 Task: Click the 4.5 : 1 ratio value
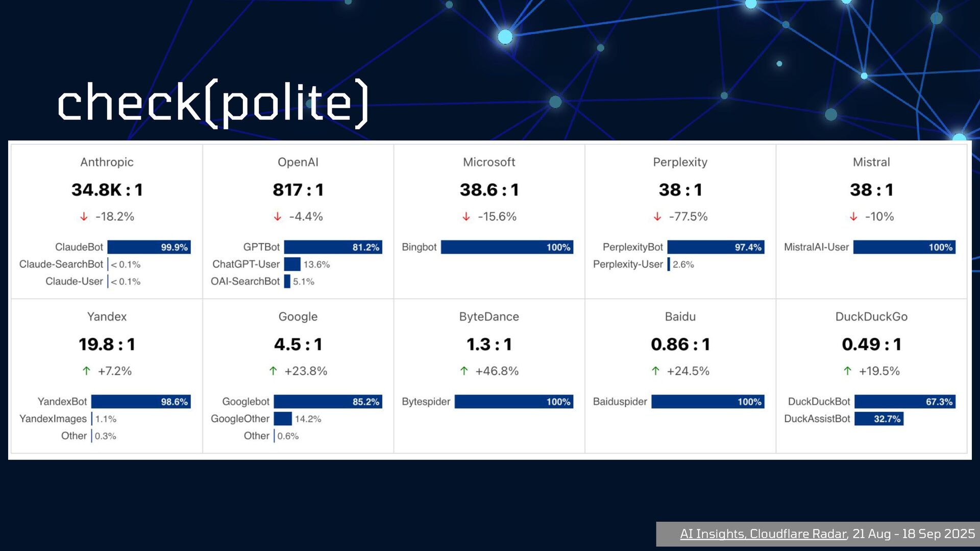click(x=298, y=344)
